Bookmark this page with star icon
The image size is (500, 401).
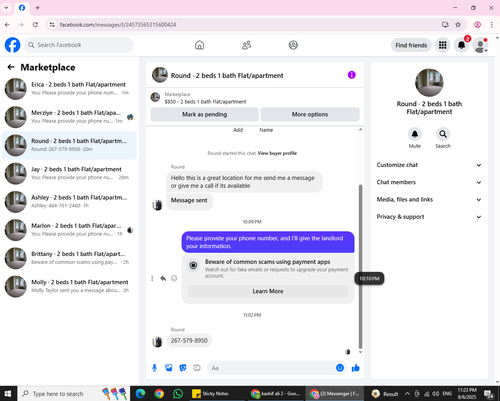(x=458, y=25)
